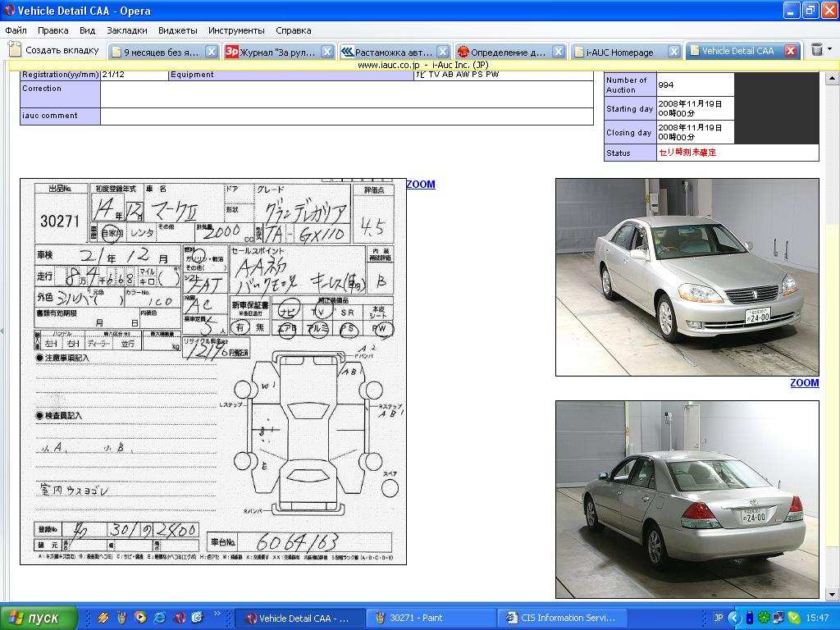
Task: Open the closed tabs trash can
Action: click(x=816, y=50)
